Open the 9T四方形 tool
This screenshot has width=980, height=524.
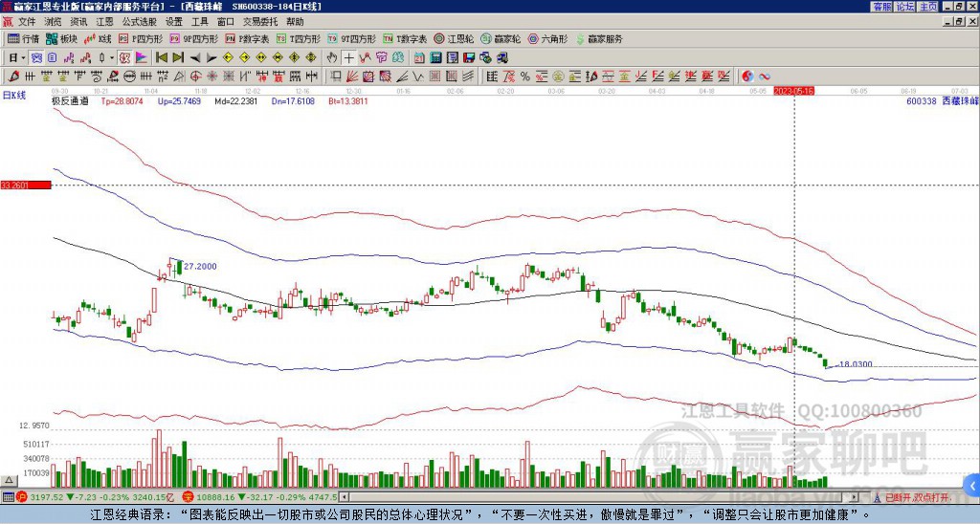pos(351,38)
